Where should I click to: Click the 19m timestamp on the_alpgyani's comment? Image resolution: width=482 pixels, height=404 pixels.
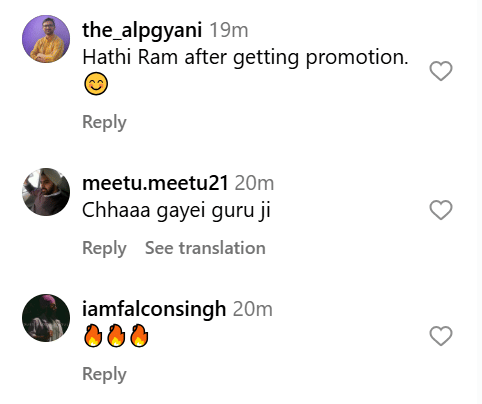229,30
